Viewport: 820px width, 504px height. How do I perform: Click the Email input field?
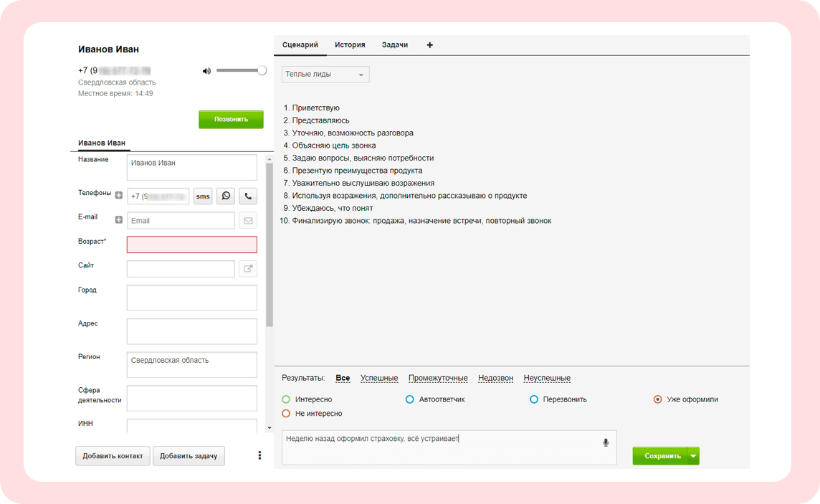(x=181, y=221)
